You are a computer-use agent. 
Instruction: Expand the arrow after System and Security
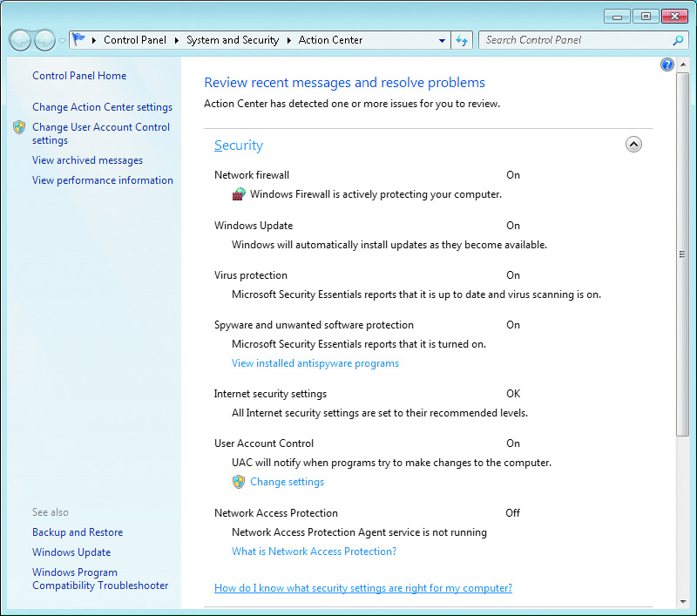click(x=289, y=40)
